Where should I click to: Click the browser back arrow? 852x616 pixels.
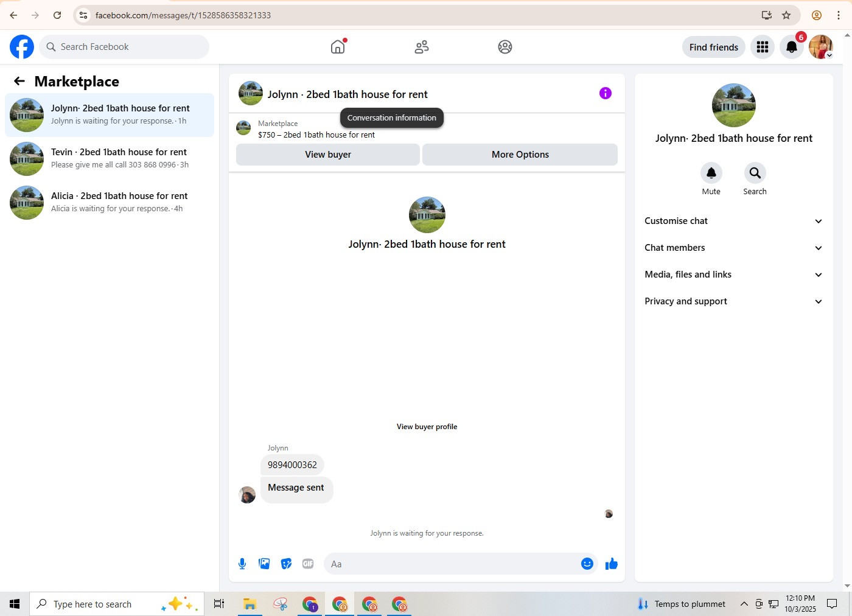pyautogui.click(x=13, y=15)
